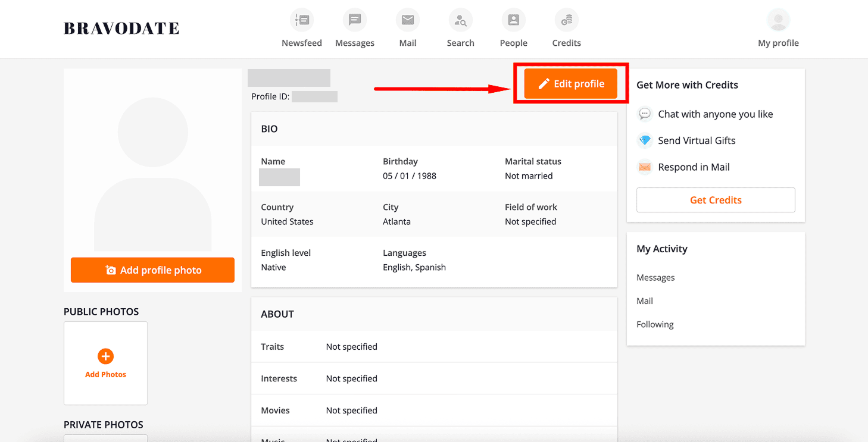This screenshot has width=868, height=442.
Task: Open the Newsfeed icon in top navigation
Action: coord(302,19)
